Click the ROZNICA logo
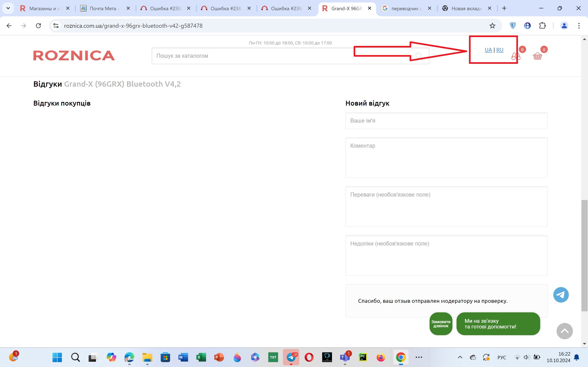The width and height of the screenshot is (588, 367). [x=74, y=56]
